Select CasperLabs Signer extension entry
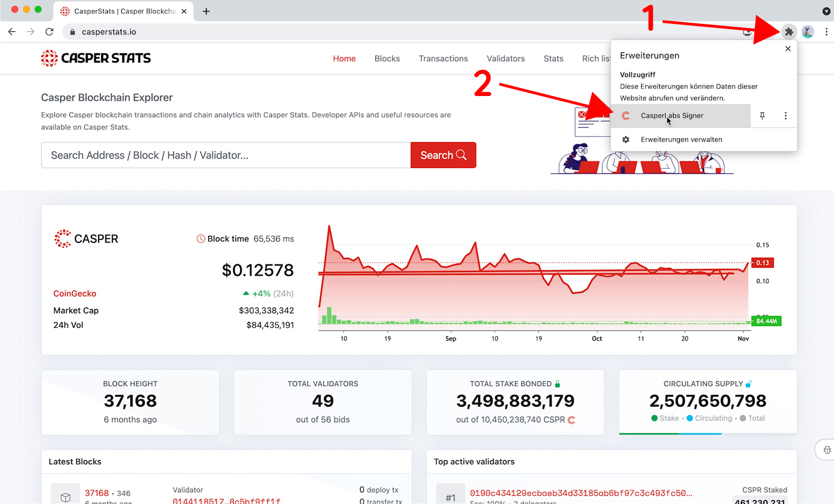834x504 pixels. pos(681,116)
